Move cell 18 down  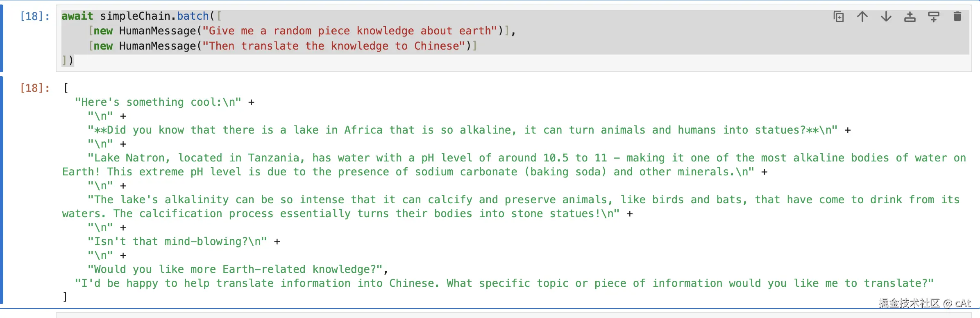pos(886,16)
